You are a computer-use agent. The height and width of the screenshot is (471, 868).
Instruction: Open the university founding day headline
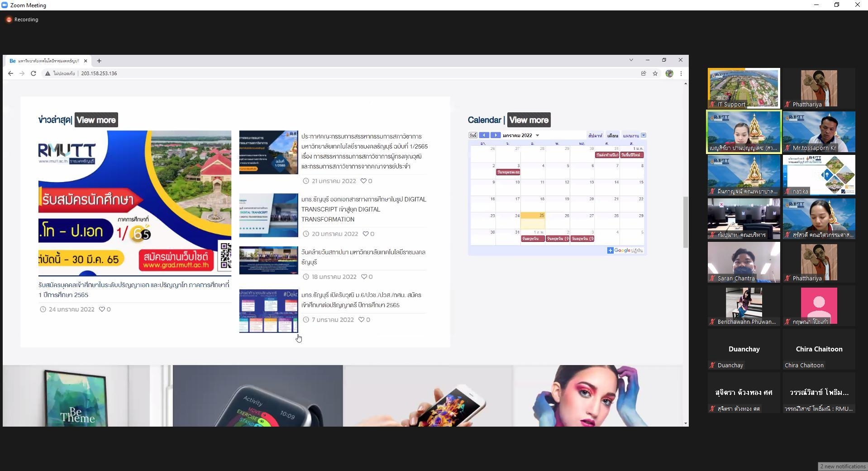click(x=363, y=257)
